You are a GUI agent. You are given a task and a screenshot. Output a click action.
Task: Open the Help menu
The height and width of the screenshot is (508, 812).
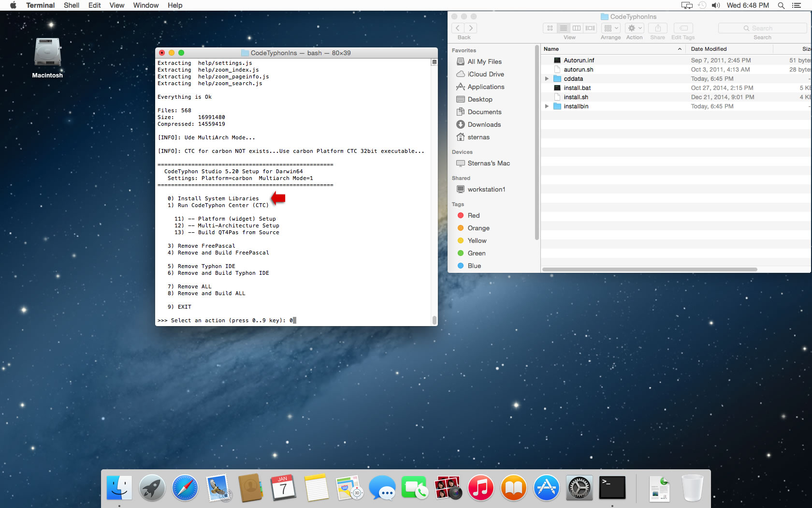click(175, 5)
